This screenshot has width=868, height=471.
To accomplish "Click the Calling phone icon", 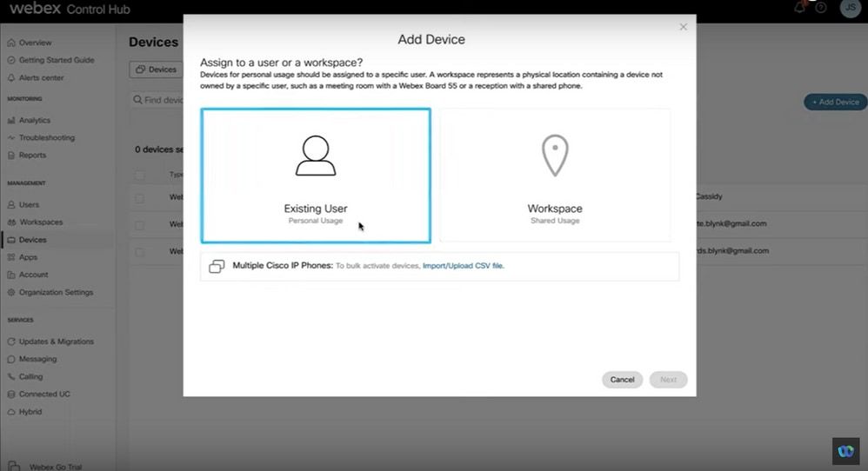I will point(11,377).
